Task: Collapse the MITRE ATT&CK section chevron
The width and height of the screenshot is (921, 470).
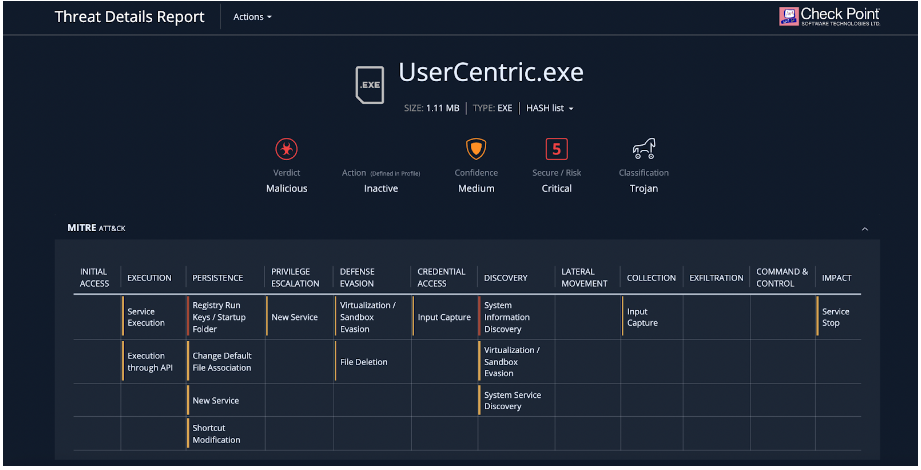Action: pyautogui.click(x=865, y=229)
